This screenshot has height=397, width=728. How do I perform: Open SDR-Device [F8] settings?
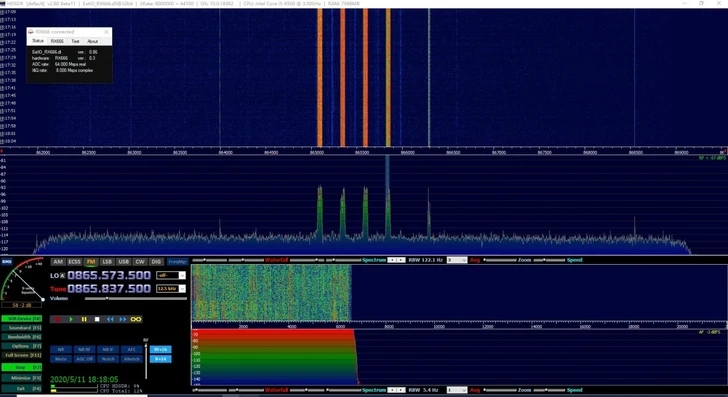coord(21,319)
